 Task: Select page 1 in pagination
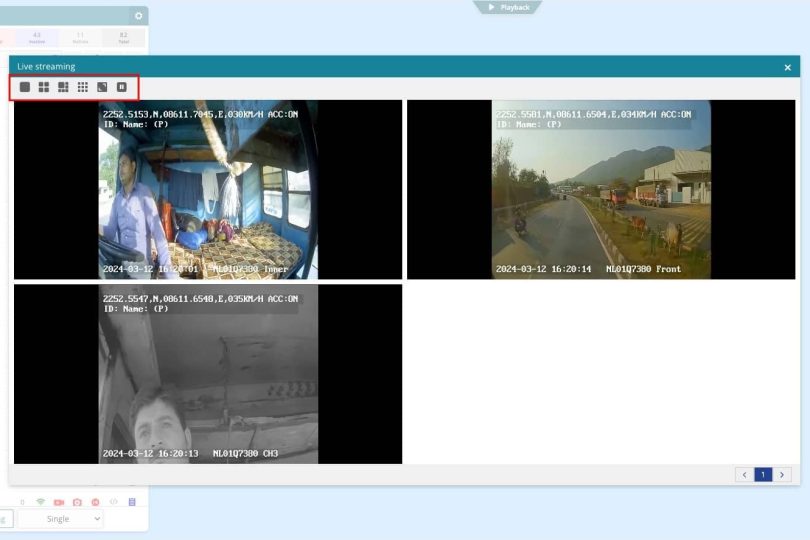coord(763,474)
